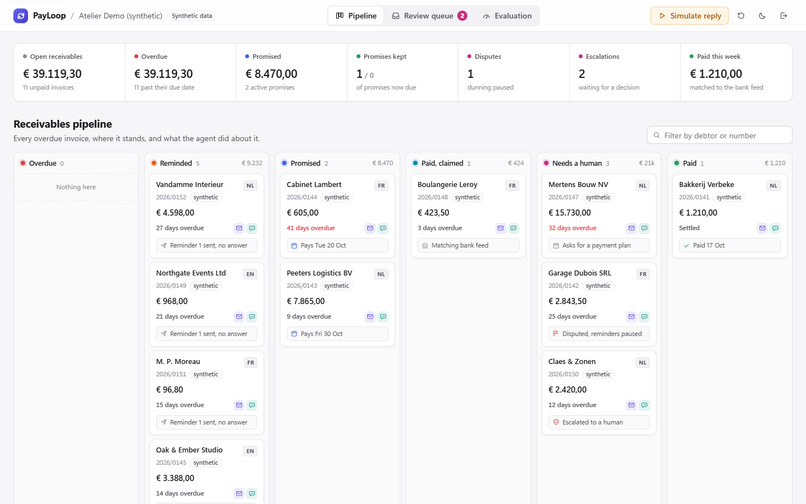This screenshot has height=504, width=806.
Task: Open the chat icon on Claes & Zonen card
Action: [644, 405]
